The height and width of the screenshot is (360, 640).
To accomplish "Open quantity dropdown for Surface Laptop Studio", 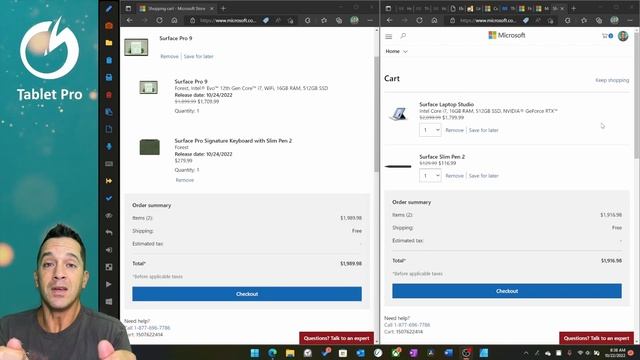I will coord(430,130).
